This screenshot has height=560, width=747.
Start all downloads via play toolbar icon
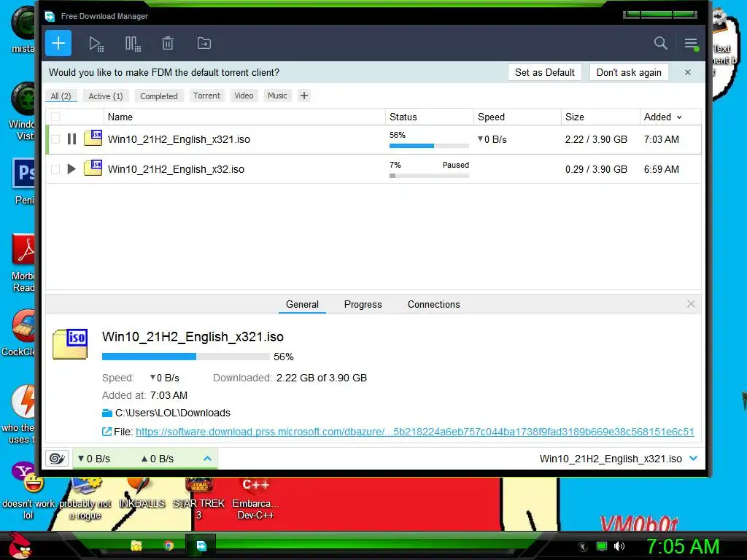pos(97,44)
